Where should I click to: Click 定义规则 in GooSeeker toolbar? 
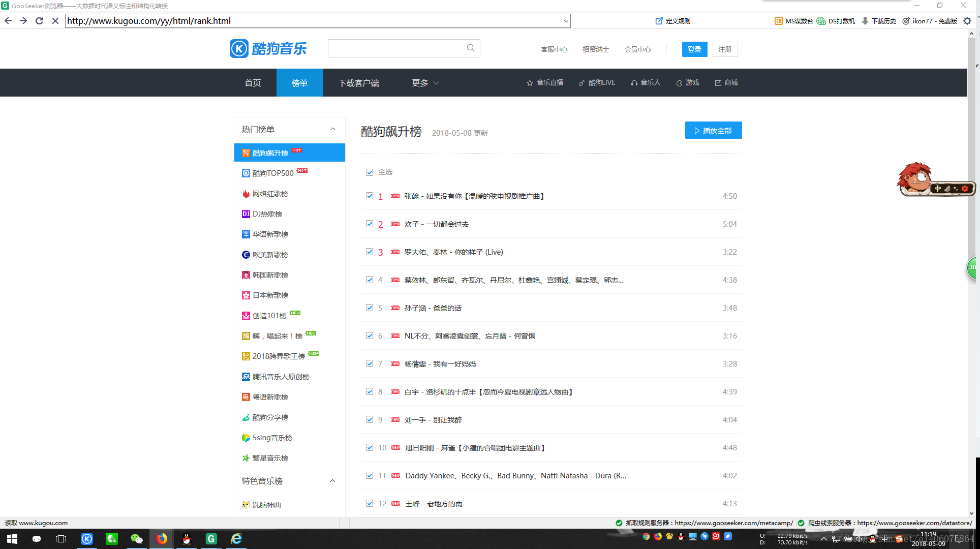(x=673, y=21)
